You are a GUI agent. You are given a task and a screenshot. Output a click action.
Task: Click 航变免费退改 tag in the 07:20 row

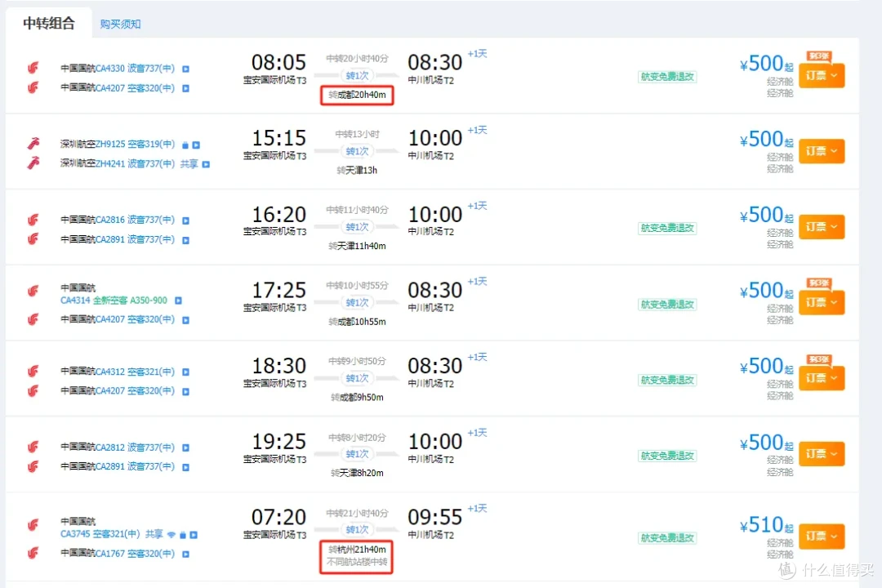pos(667,538)
